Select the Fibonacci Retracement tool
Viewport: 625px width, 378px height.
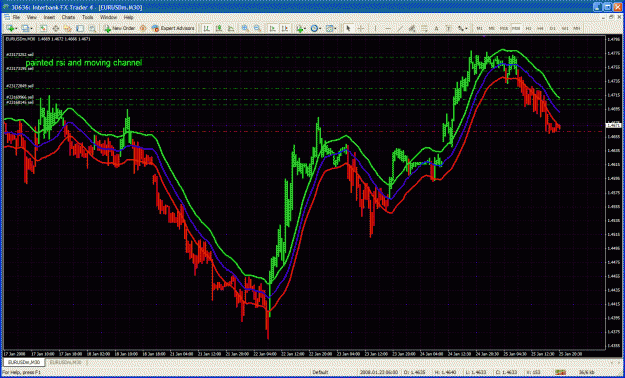click(x=424, y=28)
